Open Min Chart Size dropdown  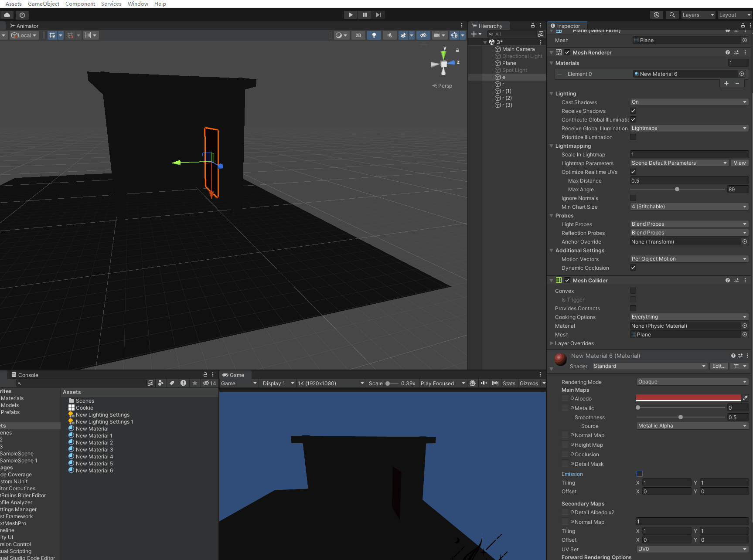(689, 207)
